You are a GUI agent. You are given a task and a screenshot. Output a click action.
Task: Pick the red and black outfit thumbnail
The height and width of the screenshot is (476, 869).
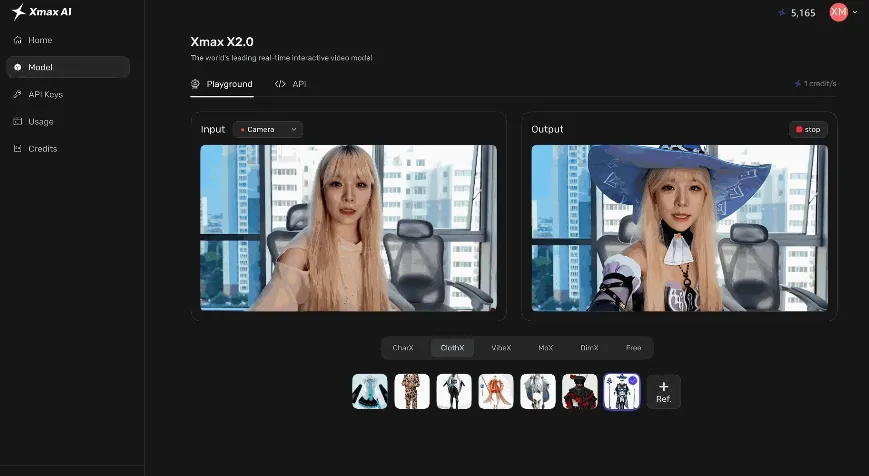pos(580,391)
